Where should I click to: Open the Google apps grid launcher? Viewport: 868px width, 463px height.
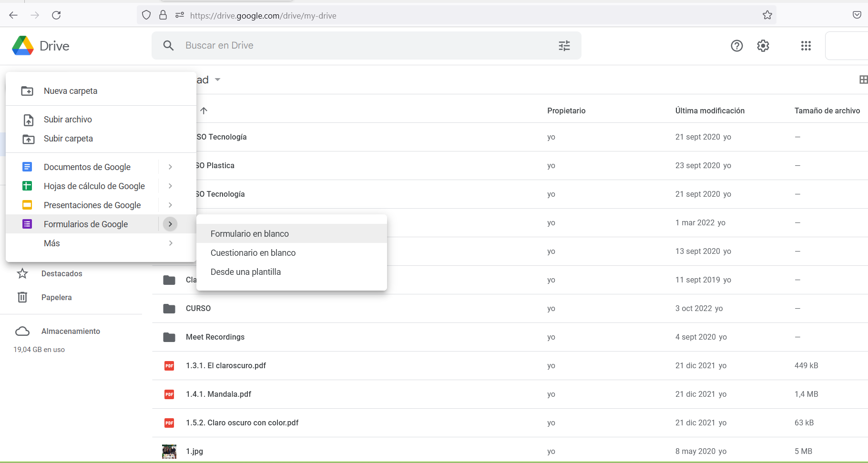pyautogui.click(x=806, y=46)
